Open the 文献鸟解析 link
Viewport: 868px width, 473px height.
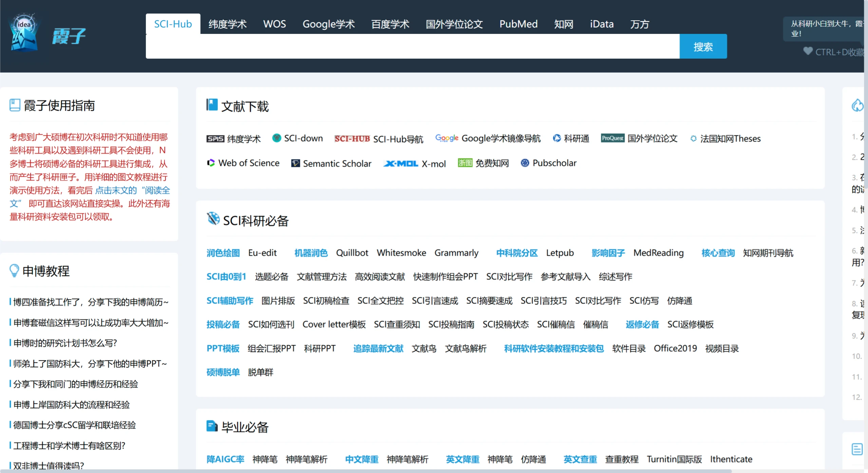point(466,348)
